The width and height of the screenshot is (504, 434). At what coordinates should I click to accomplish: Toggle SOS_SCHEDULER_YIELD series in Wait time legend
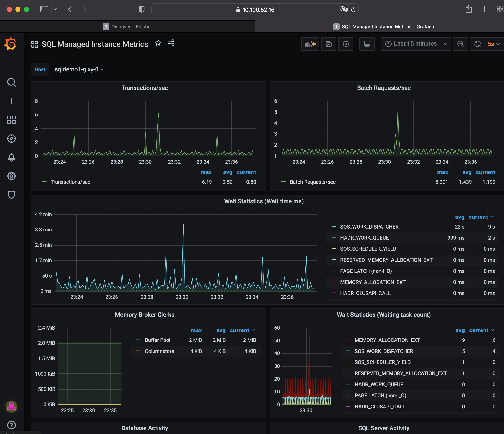[x=368, y=249]
